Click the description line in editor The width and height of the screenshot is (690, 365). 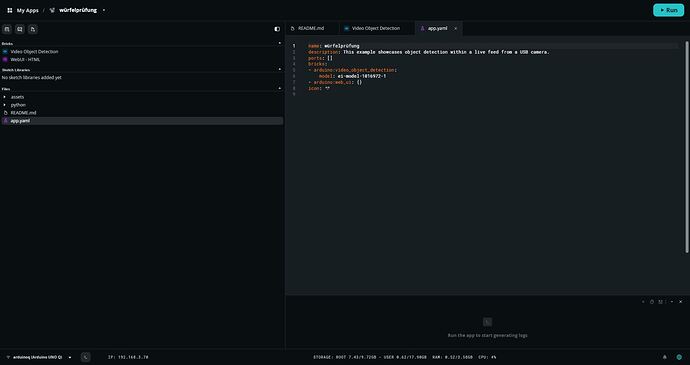tap(429, 52)
